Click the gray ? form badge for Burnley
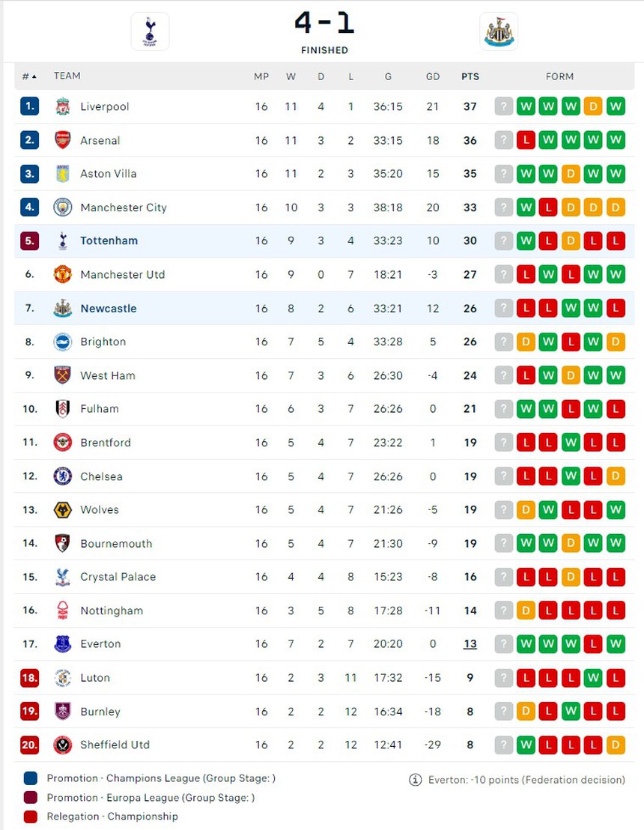644x830 pixels. [x=503, y=712]
